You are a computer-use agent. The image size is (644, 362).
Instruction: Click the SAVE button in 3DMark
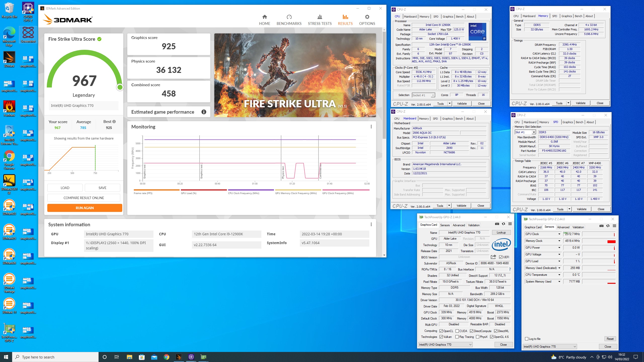[x=102, y=188]
